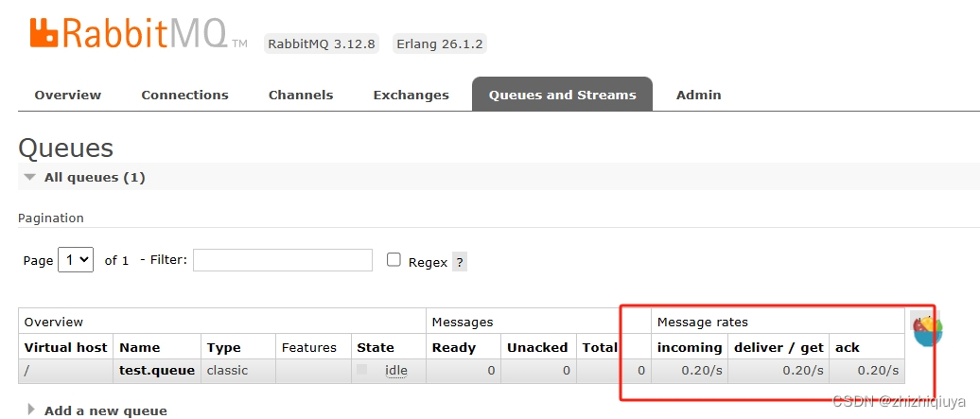The height and width of the screenshot is (419, 980).
Task: Select the Queues and Streams tab
Action: (x=563, y=96)
